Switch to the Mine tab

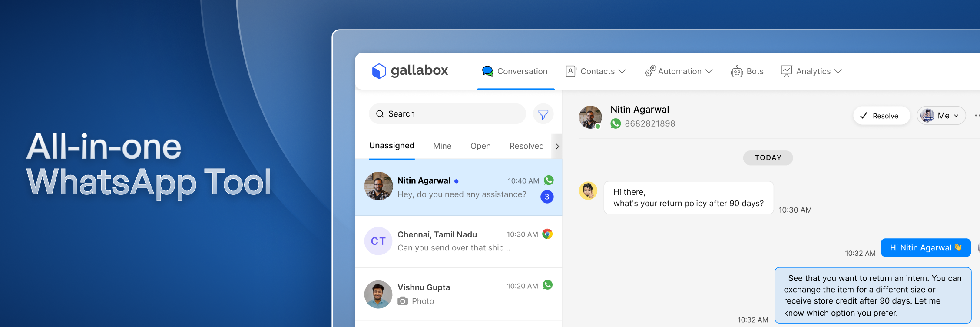click(442, 146)
